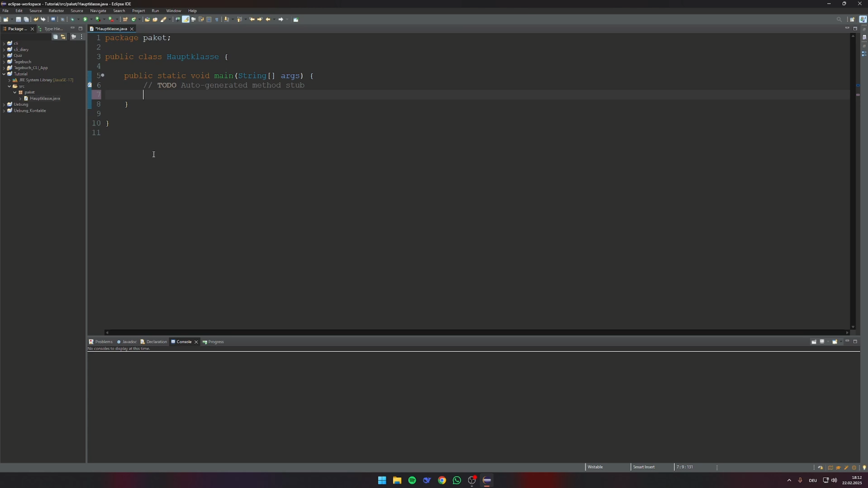
Task: Collapse the Tutorial project tree node
Action: [4, 74]
